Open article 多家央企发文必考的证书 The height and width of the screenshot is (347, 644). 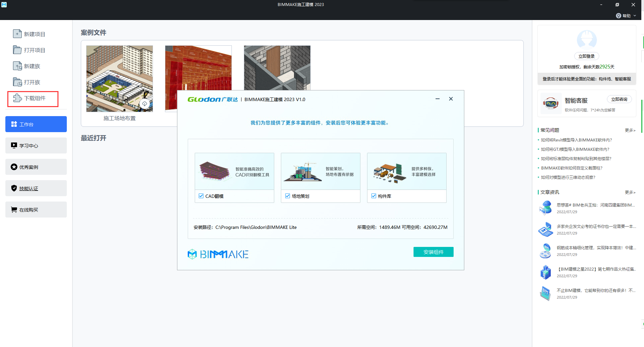tap(596, 227)
